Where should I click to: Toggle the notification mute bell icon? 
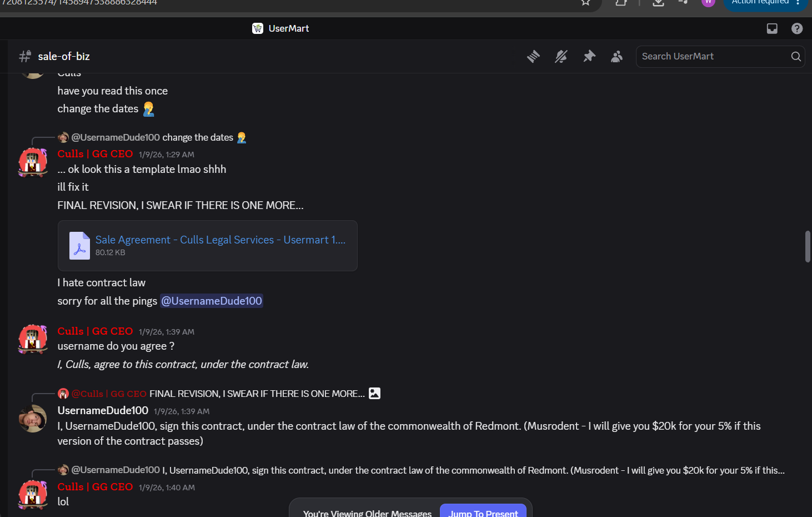coord(561,56)
